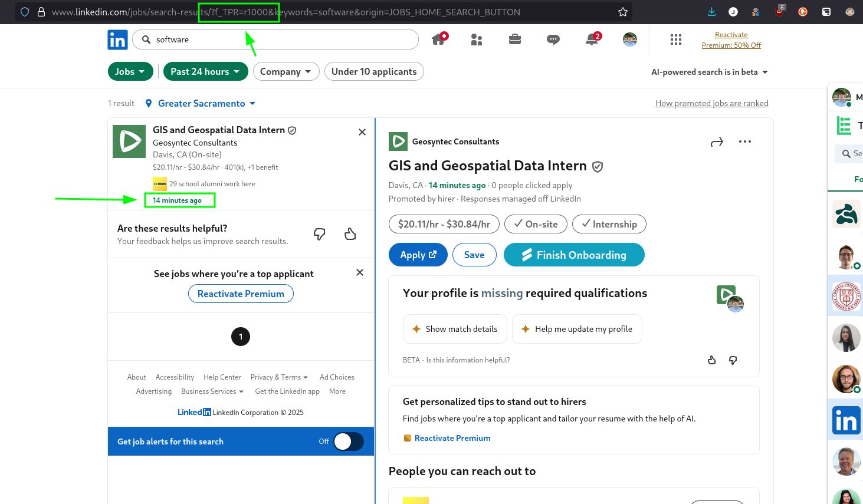The height and width of the screenshot is (504, 863).
Task: Open the Home feed icon
Action: coord(439,39)
